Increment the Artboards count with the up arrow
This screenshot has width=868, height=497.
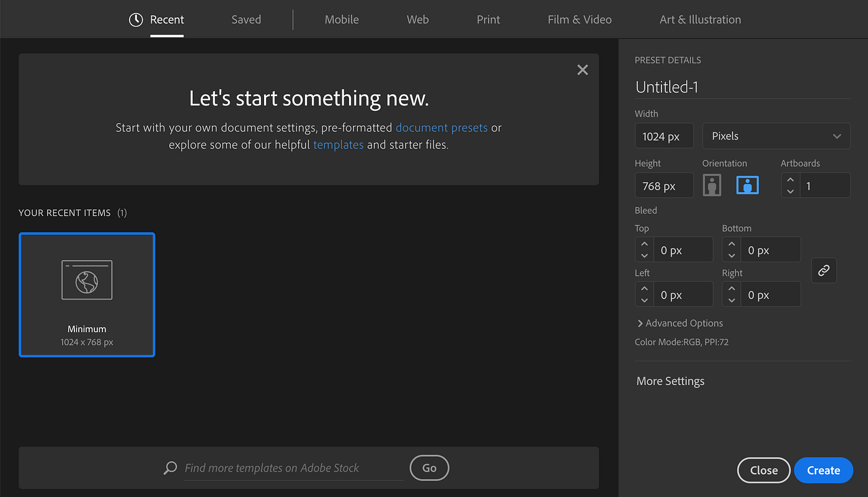click(x=790, y=180)
